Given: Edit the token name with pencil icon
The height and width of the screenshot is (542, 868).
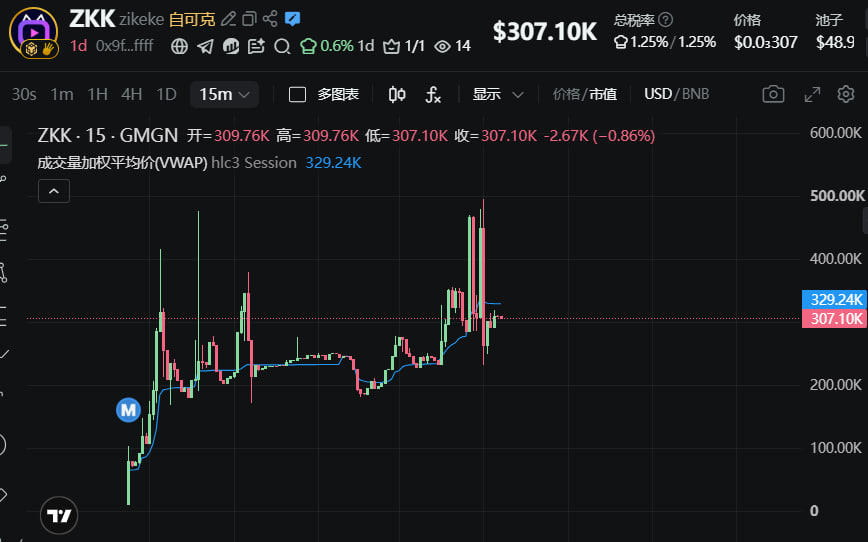Looking at the screenshot, I should (x=228, y=19).
